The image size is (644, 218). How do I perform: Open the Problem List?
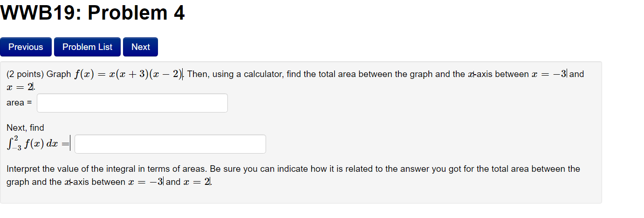[x=87, y=47]
